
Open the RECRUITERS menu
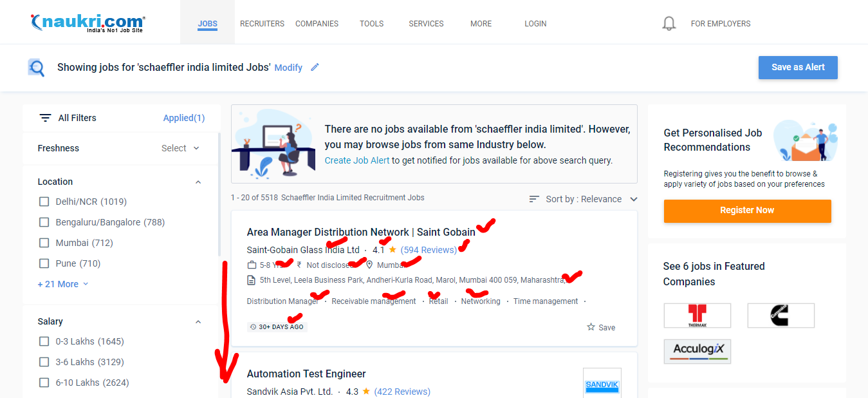pyautogui.click(x=262, y=24)
